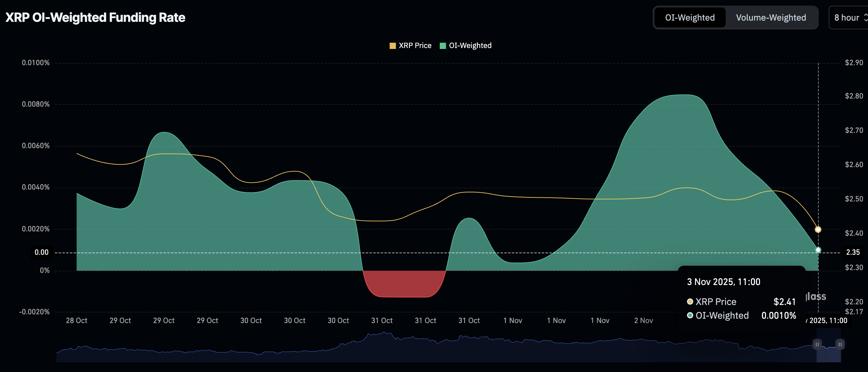Switch to the Volume-Weighted view
Screen dimensions: 868x372
(771, 17)
